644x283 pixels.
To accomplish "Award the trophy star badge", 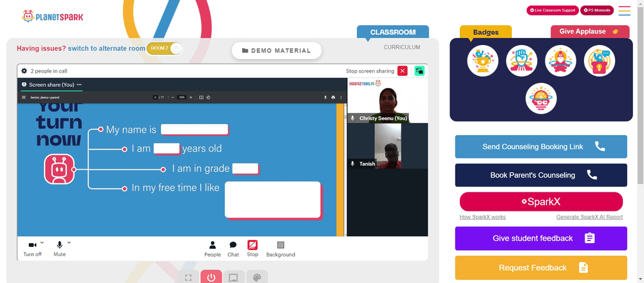I will [482, 60].
